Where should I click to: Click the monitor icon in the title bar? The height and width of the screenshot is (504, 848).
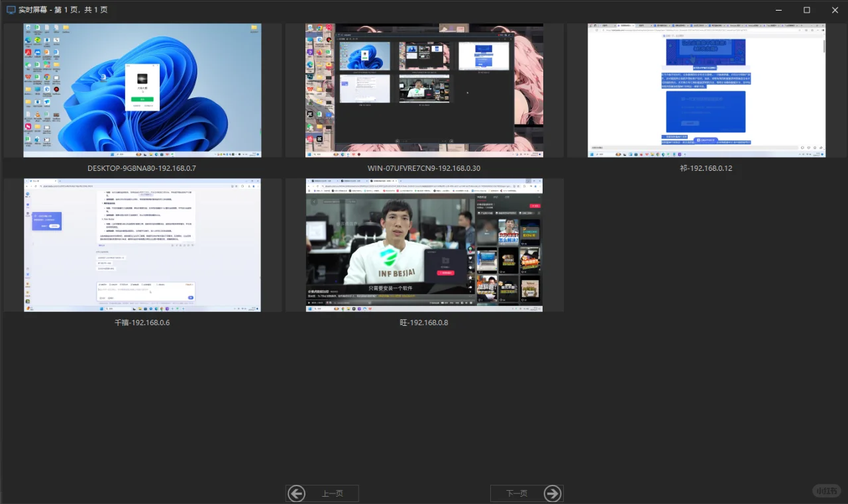click(11, 10)
